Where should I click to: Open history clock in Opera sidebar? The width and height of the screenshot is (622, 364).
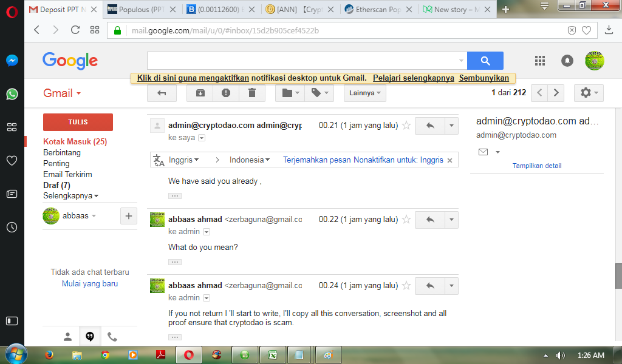coord(12,227)
